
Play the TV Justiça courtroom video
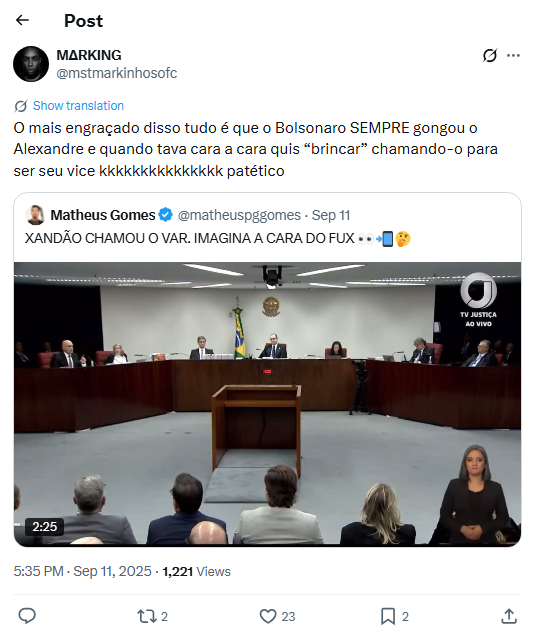pos(267,404)
